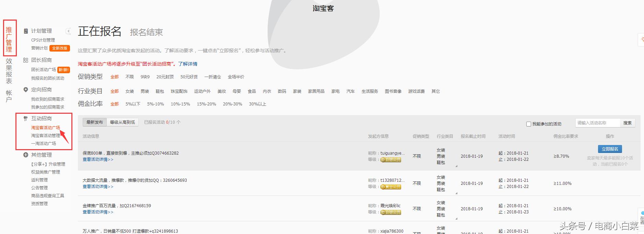Click the 新!新! badge beside 团长活动广场
This screenshot has width=644, height=234.
(x=63, y=70)
